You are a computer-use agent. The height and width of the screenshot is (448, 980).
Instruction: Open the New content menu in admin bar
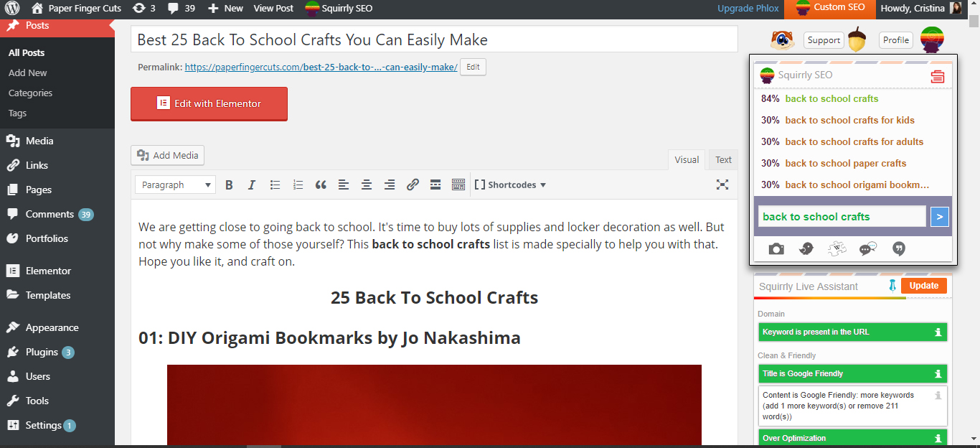pyautogui.click(x=225, y=8)
